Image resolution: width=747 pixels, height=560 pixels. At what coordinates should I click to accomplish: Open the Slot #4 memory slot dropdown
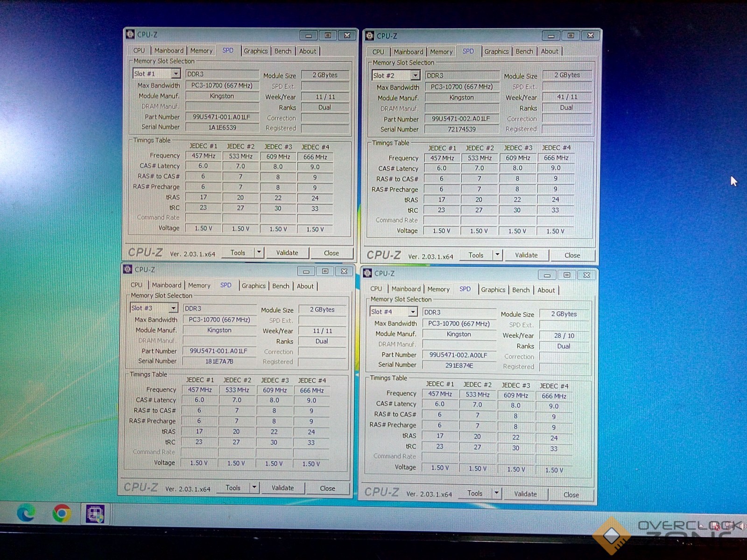(413, 312)
